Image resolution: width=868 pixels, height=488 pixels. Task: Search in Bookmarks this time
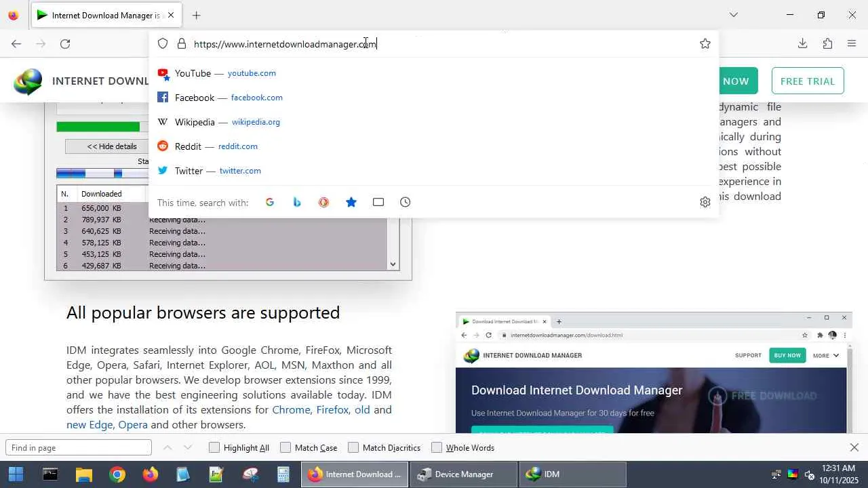pos(351,203)
